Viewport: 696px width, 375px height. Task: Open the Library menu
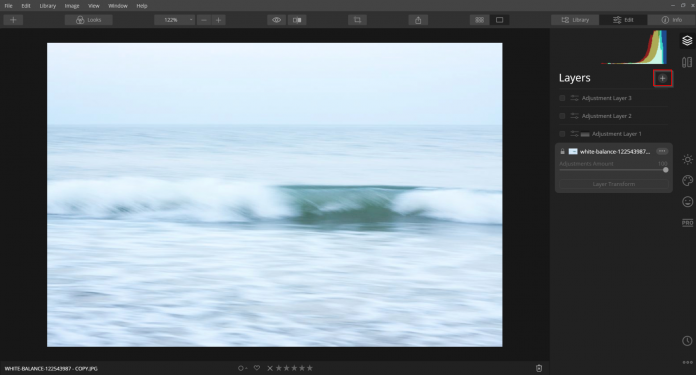pyautogui.click(x=47, y=6)
